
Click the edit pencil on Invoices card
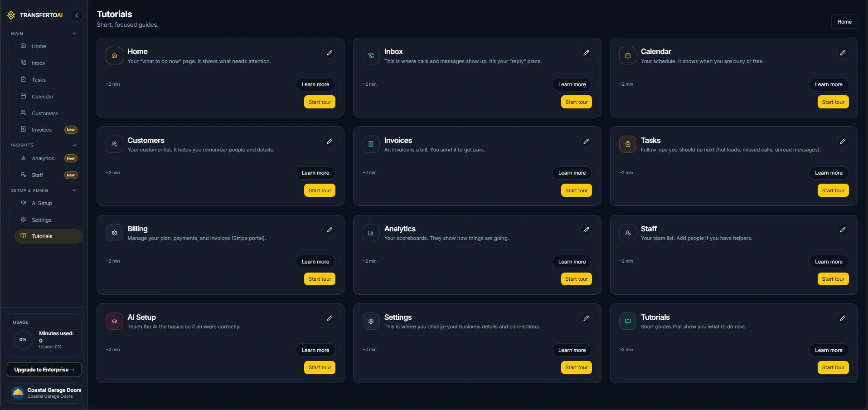(586, 142)
